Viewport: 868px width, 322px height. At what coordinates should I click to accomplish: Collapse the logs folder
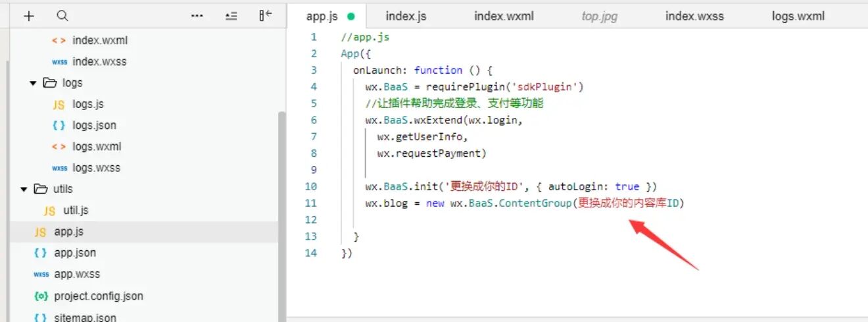(34, 83)
